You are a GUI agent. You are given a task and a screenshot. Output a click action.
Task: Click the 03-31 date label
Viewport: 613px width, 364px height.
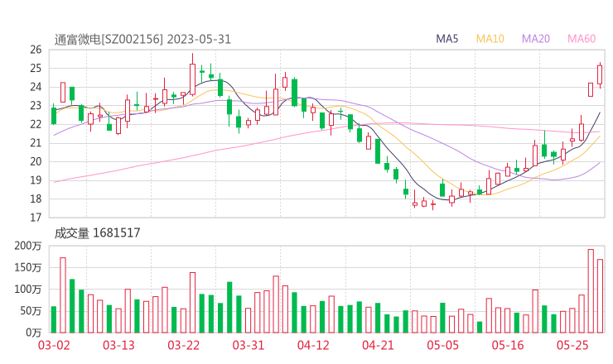click(249, 345)
